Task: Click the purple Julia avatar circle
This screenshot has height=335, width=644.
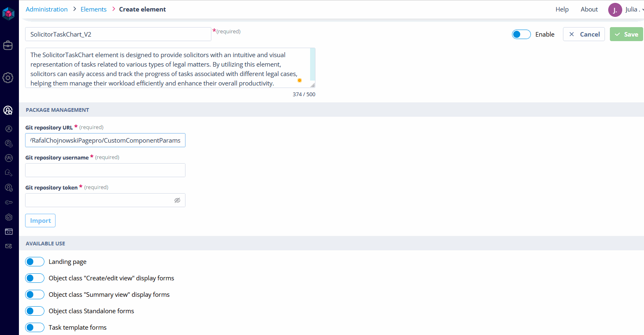Action: (x=615, y=10)
